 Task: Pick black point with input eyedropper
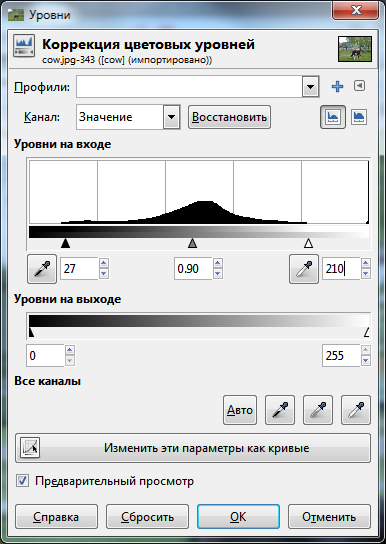coord(42,269)
